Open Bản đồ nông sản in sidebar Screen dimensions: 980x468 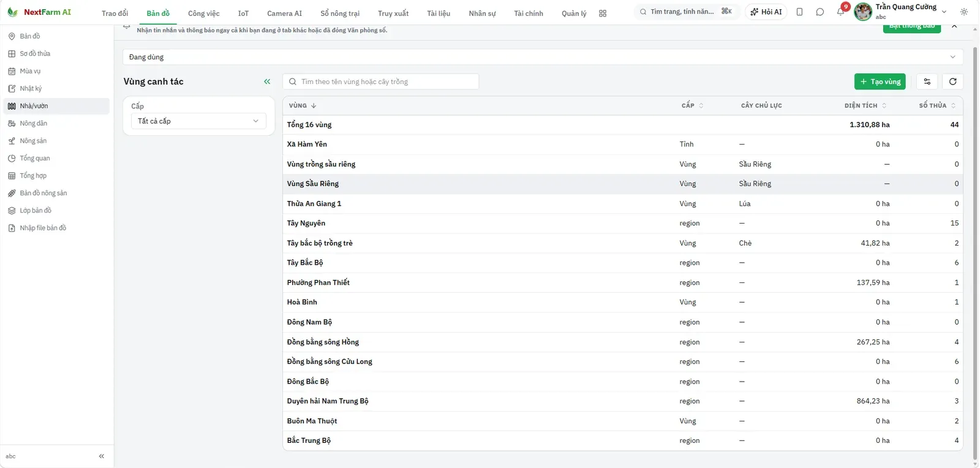[x=56, y=193]
